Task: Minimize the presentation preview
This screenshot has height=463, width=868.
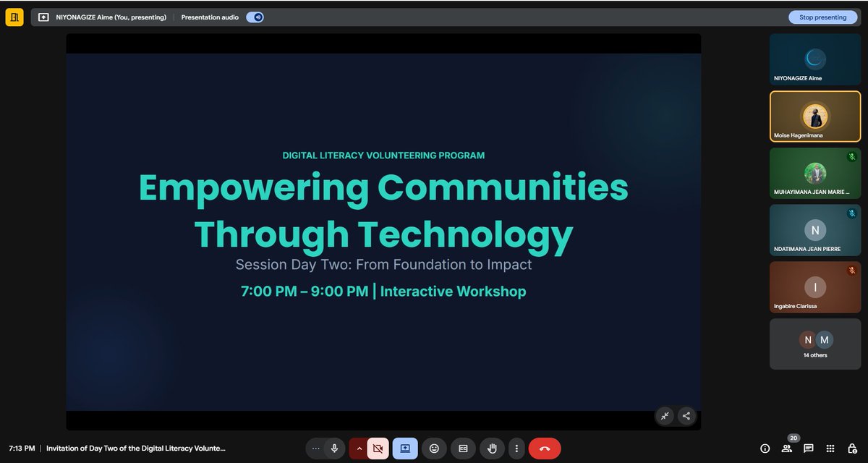Action: point(665,415)
